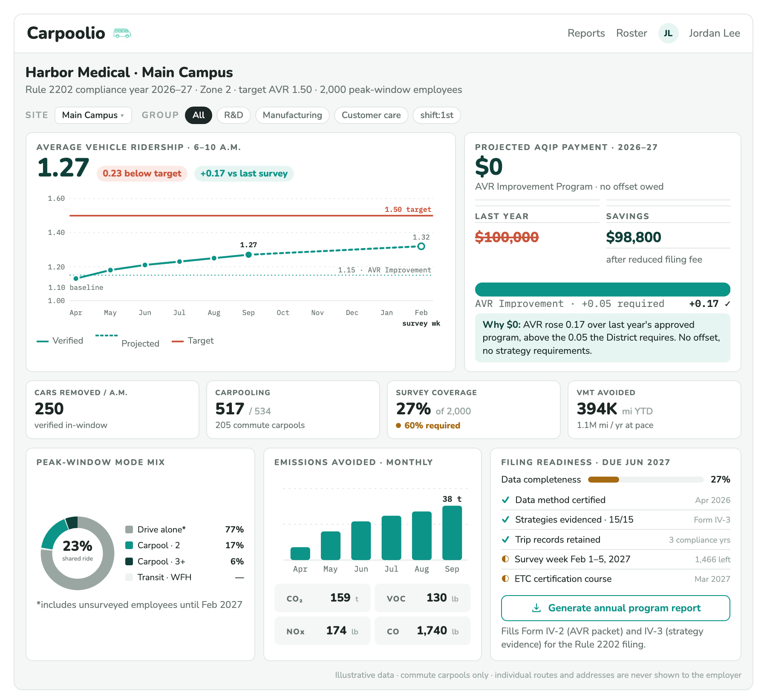Click the VMT Avoided 394K card
The height and width of the screenshot is (700, 767).
pos(655,410)
